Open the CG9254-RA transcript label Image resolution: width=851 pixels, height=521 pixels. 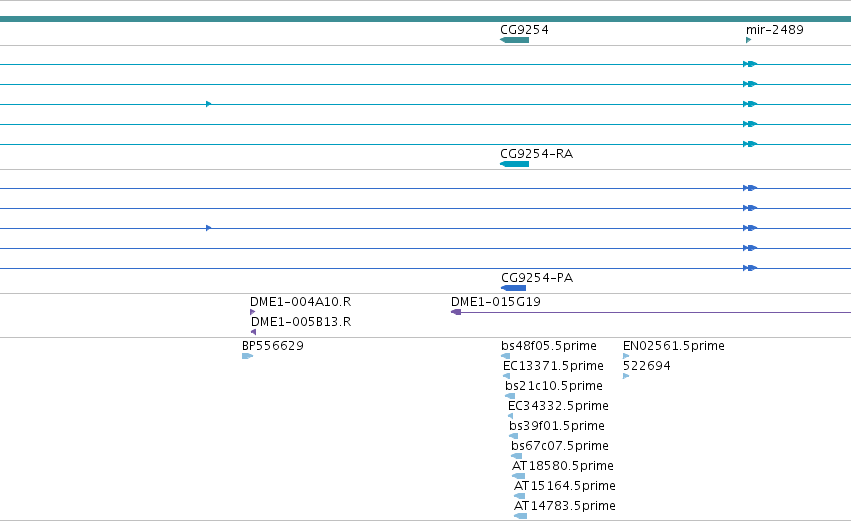(536, 154)
